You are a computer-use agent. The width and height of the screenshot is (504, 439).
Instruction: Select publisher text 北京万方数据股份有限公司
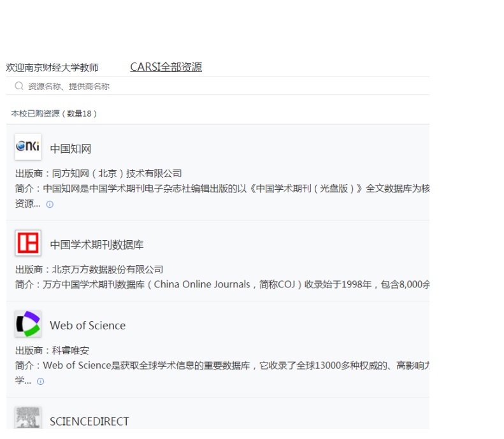point(108,270)
